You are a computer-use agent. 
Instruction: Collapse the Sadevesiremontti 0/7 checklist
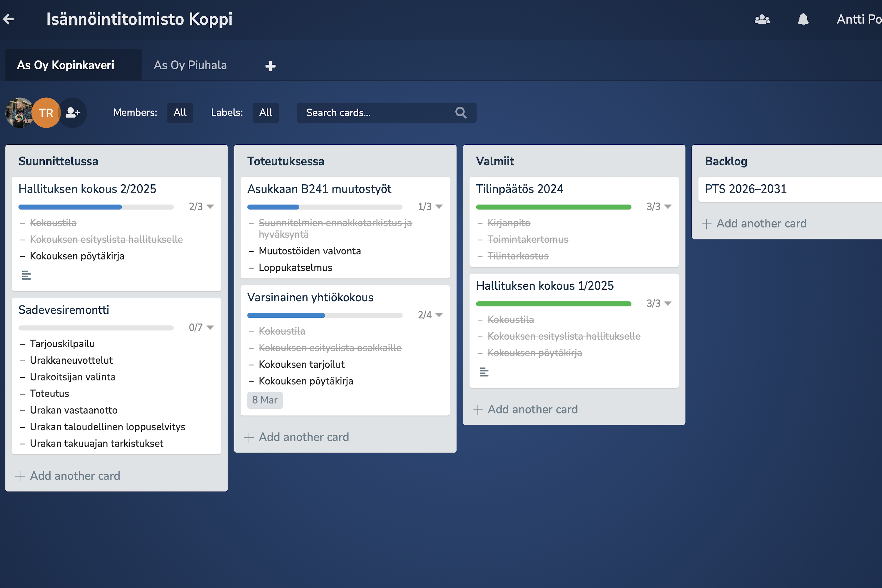210,328
